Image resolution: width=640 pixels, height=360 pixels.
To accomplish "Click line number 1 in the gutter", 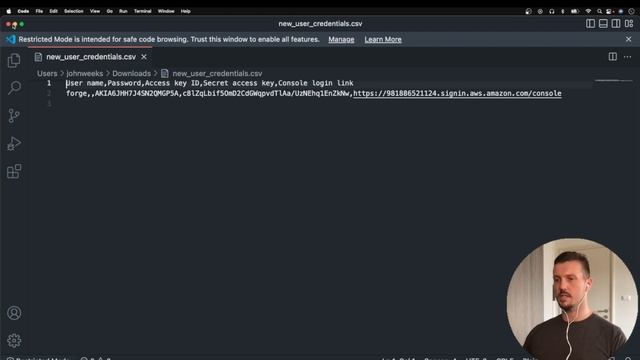I will pyautogui.click(x=49, y=83).
